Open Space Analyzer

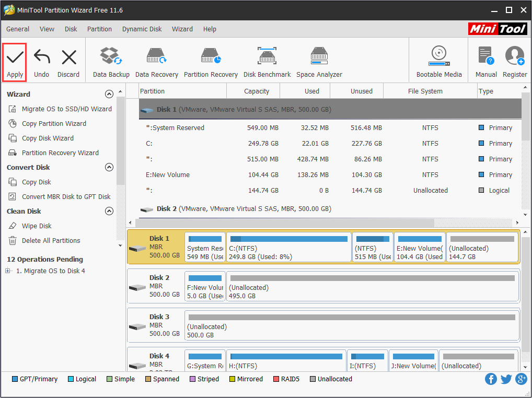tap(319, 62)
